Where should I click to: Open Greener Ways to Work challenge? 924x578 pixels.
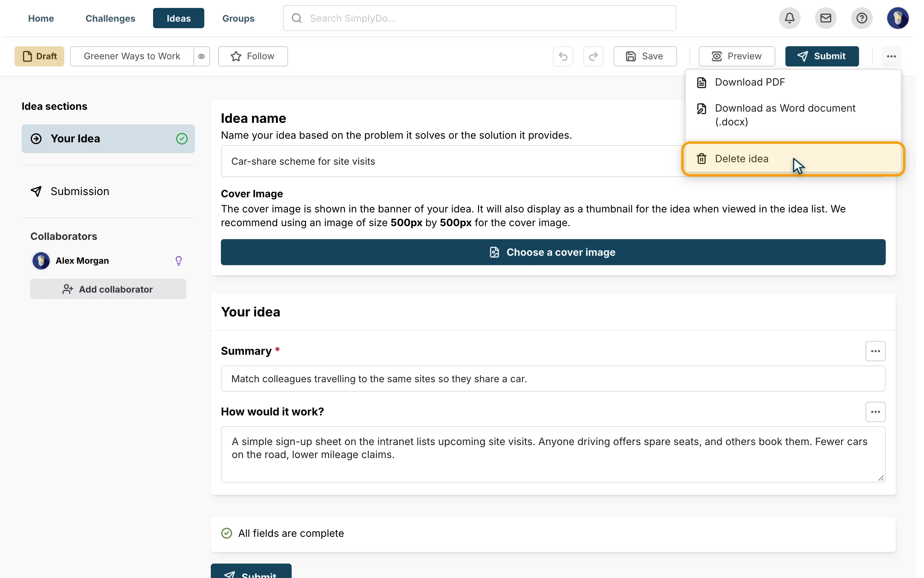coord(132,56)
